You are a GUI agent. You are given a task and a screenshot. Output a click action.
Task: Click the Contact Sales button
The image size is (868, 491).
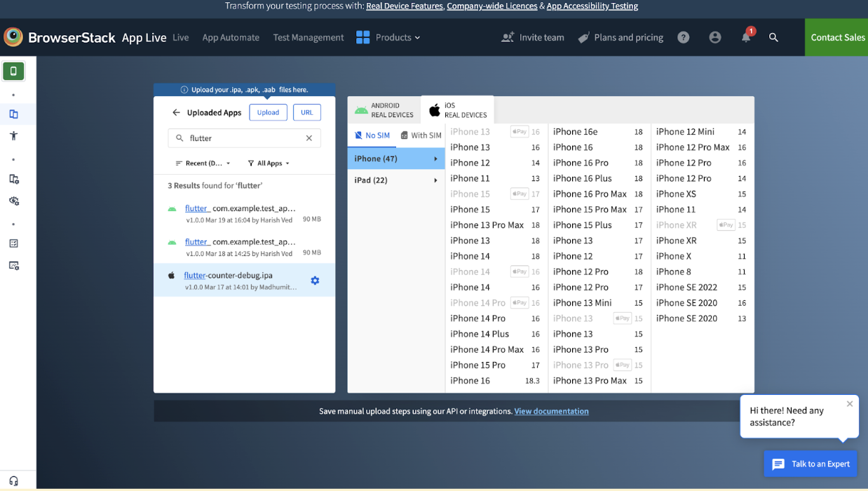[836, 37]
